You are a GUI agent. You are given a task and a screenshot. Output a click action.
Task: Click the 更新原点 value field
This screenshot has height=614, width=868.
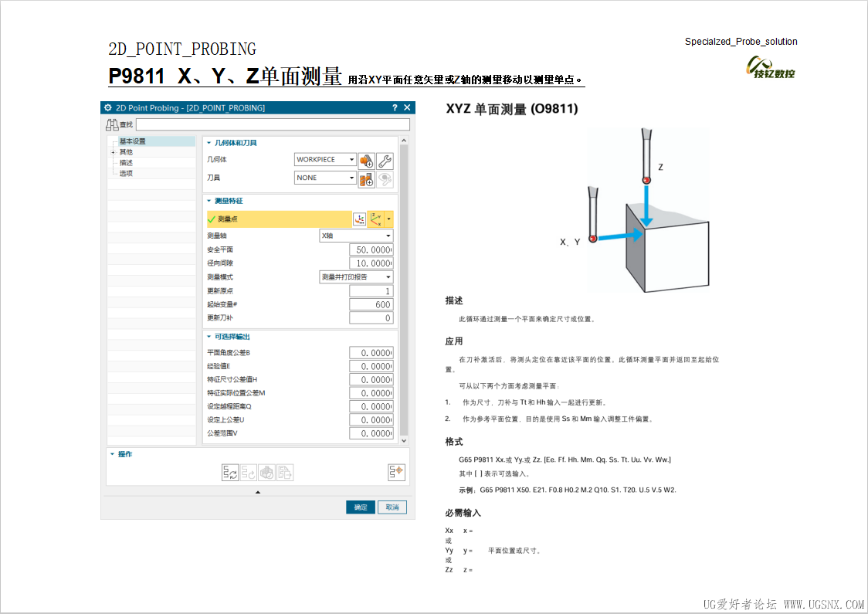(371, 290)
